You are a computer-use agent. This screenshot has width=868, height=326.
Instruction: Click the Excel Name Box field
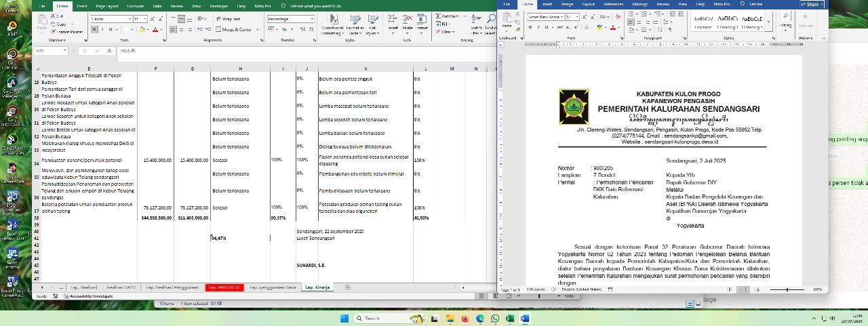click(x=49, y=50)
